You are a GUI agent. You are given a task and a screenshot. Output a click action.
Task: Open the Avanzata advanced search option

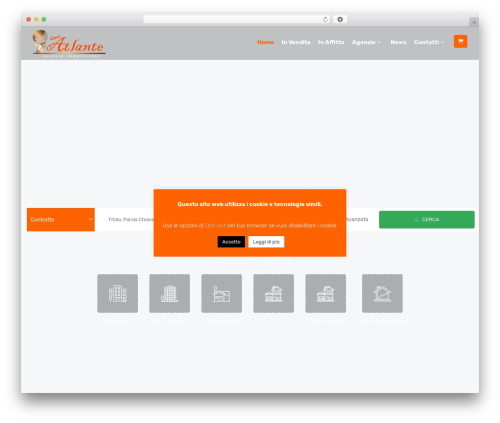(357, 219)
